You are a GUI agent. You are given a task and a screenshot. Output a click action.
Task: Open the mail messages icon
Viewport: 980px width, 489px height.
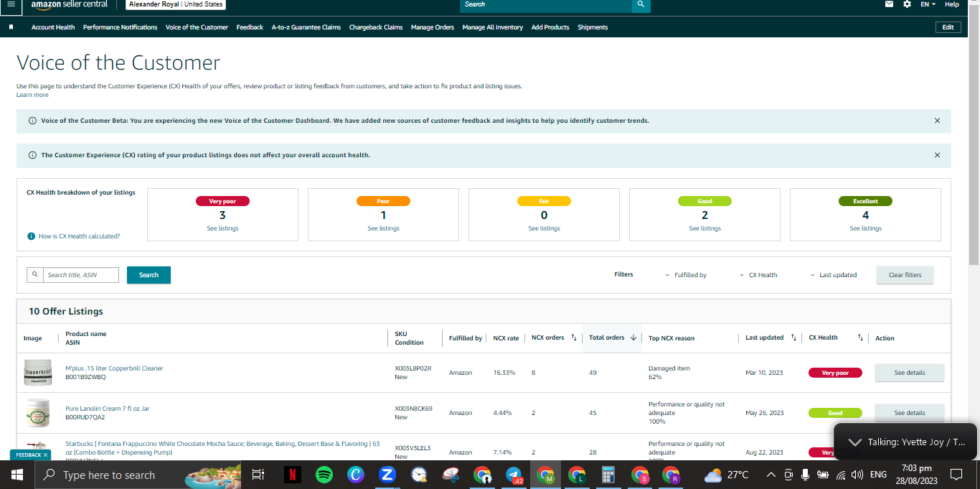[890, 4]
